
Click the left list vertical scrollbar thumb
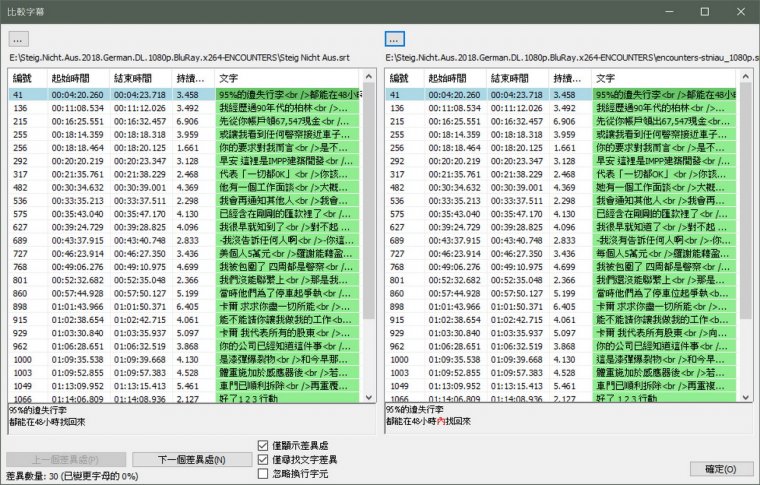pos(368,201)
